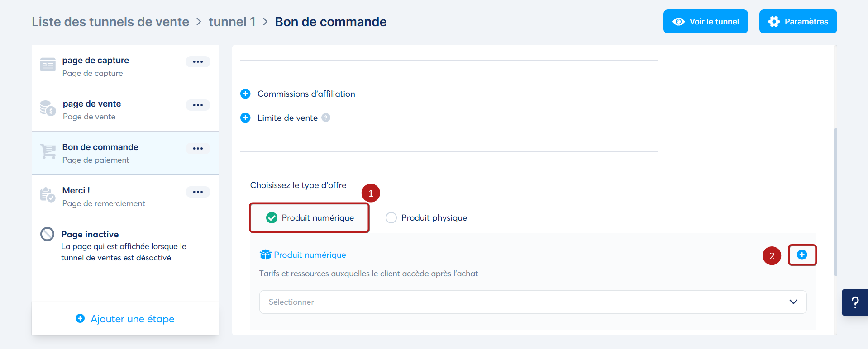Open three-dots menu for Bon de commande
The height and width of the screenshot is (349, 868).
point(198,149)
